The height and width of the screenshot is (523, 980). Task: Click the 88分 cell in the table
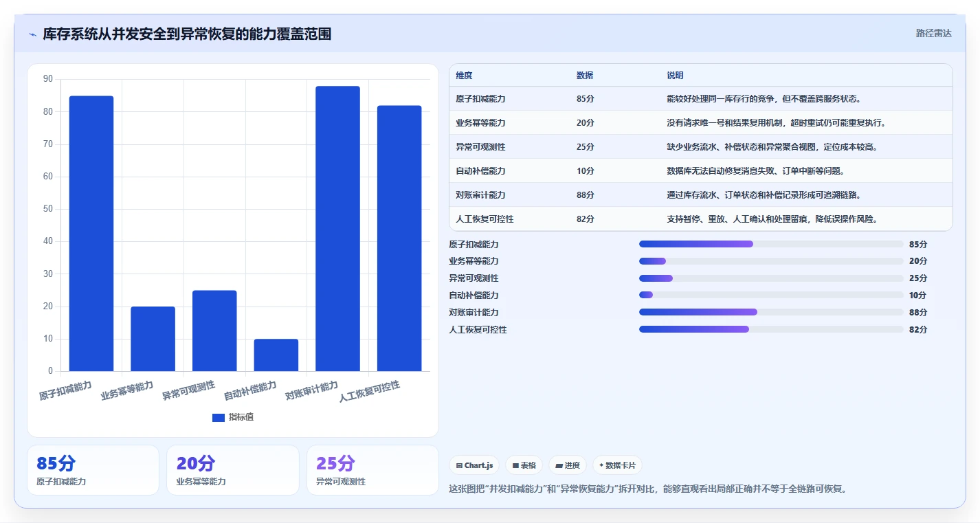[x=586, y=195]
